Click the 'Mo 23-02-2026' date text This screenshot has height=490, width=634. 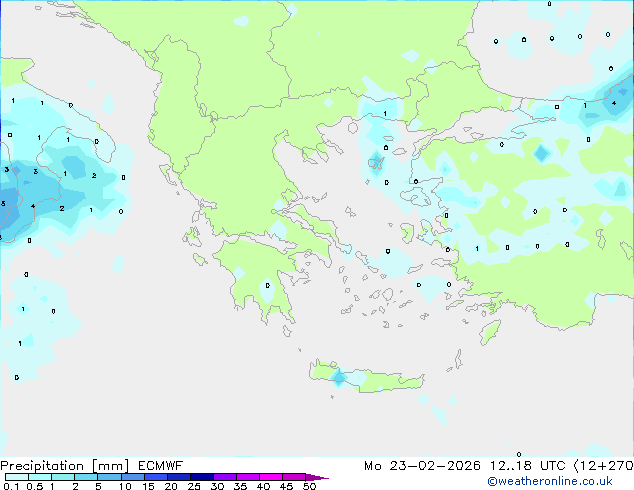tap(422, 466)
